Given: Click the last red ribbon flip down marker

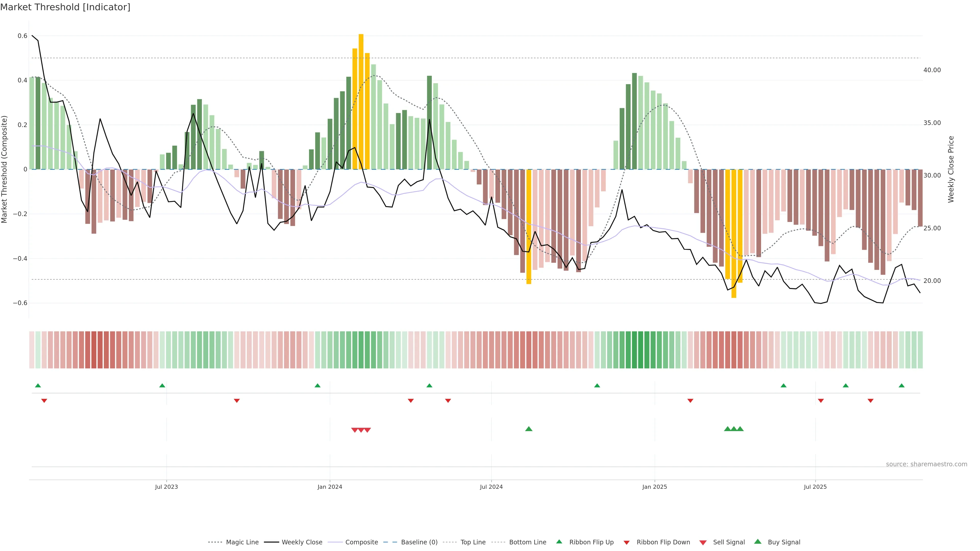Looking at the screenshot, I should click(871, 401).
